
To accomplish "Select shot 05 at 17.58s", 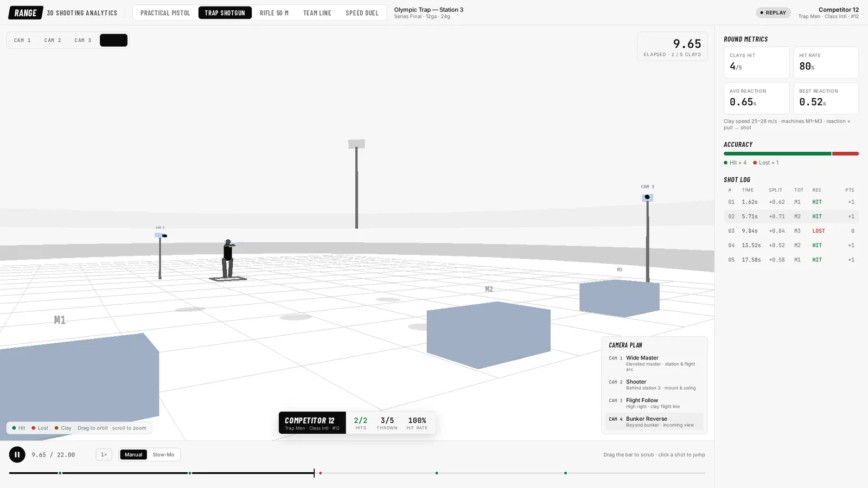I will click(x=791, y=260).
